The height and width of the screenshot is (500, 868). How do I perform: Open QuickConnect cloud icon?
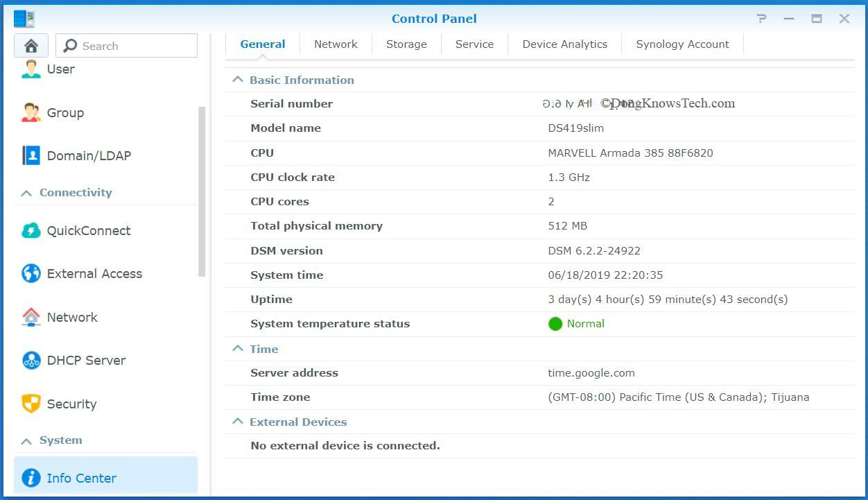31,231
